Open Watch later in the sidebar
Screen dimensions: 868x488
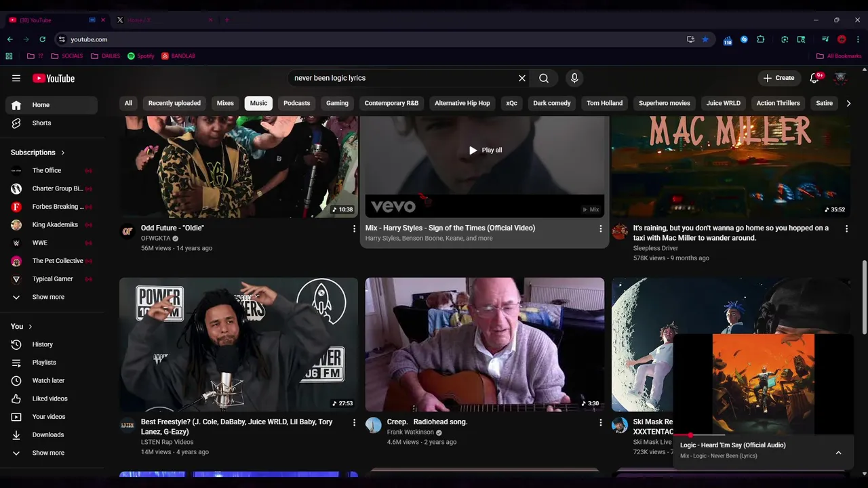52,380
